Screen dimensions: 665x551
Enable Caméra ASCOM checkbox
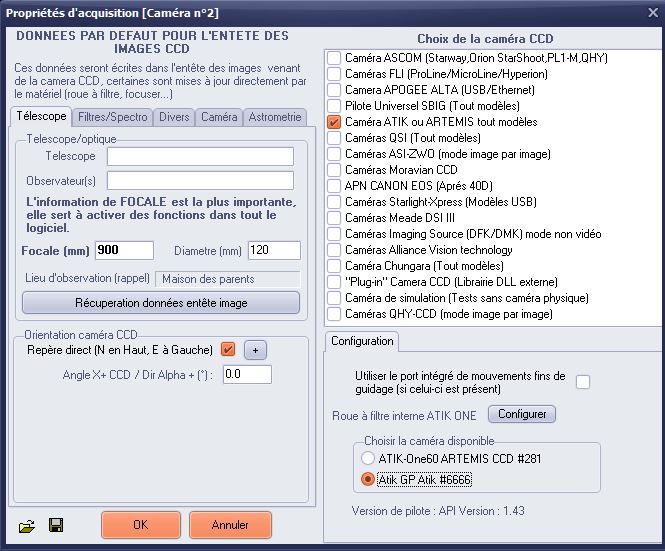[334, 58]
